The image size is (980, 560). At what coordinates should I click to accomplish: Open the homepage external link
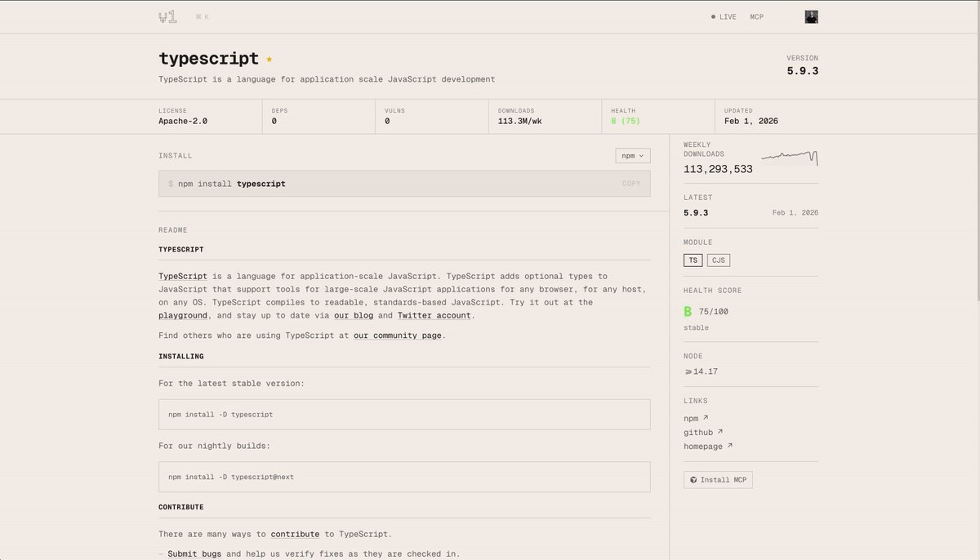[708, 447]
